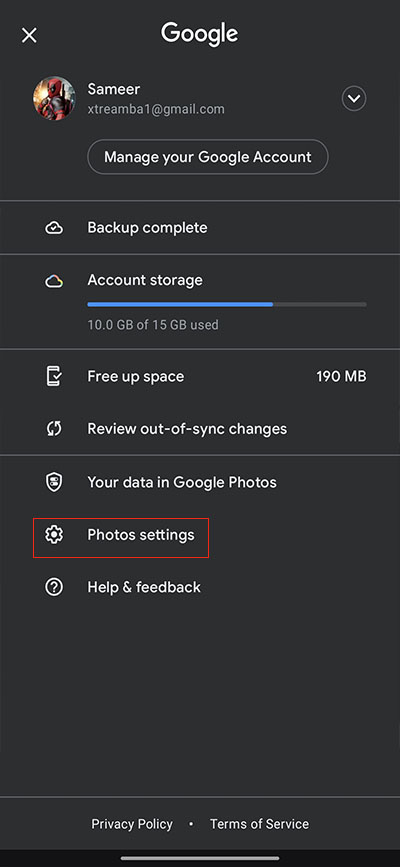Close the Google account panel
Viewport: 400px width, 867px height.
tap(29, 35)
